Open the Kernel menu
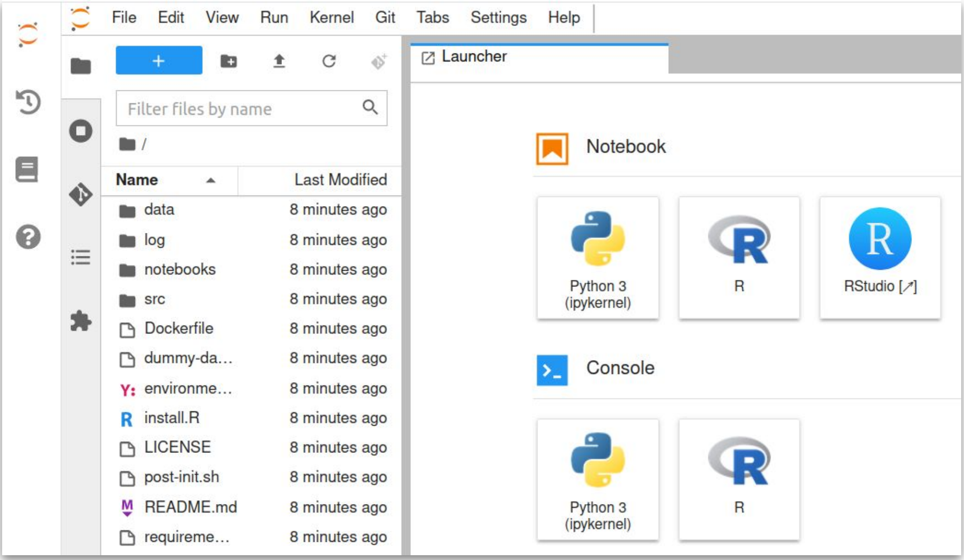964x560 pixels. 331,18
